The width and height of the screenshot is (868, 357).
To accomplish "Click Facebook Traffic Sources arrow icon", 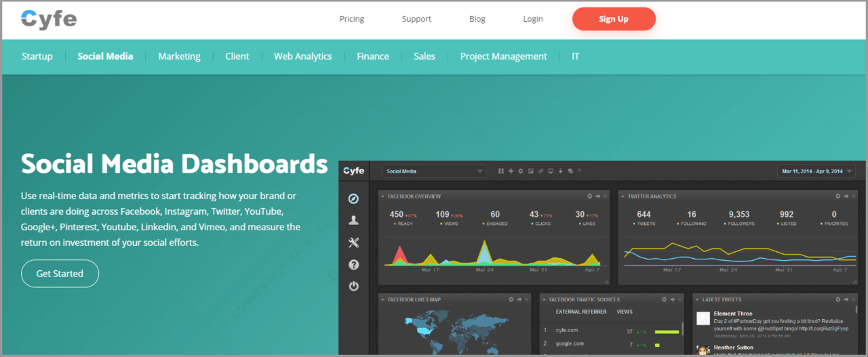I will pyautogui.click(x=674, y=299).
